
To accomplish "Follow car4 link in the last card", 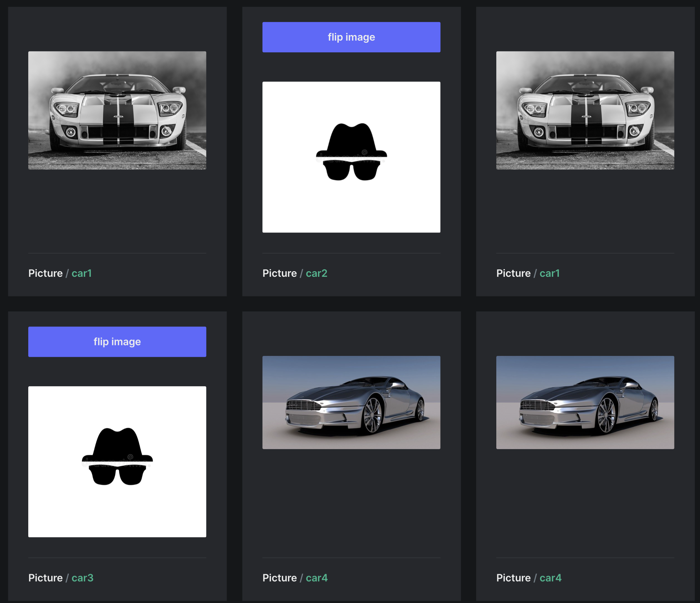I will coord(550,578).
